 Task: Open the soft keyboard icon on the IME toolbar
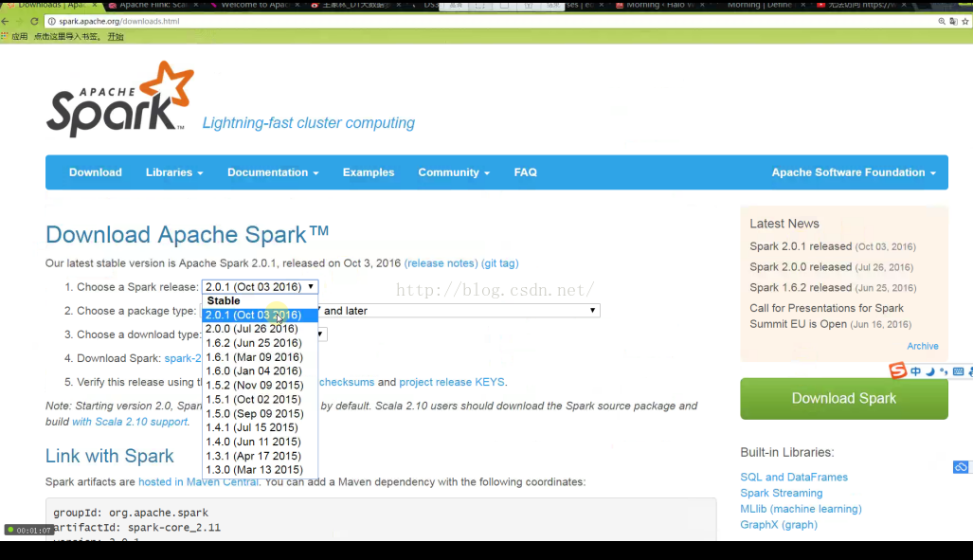[958, 371]
